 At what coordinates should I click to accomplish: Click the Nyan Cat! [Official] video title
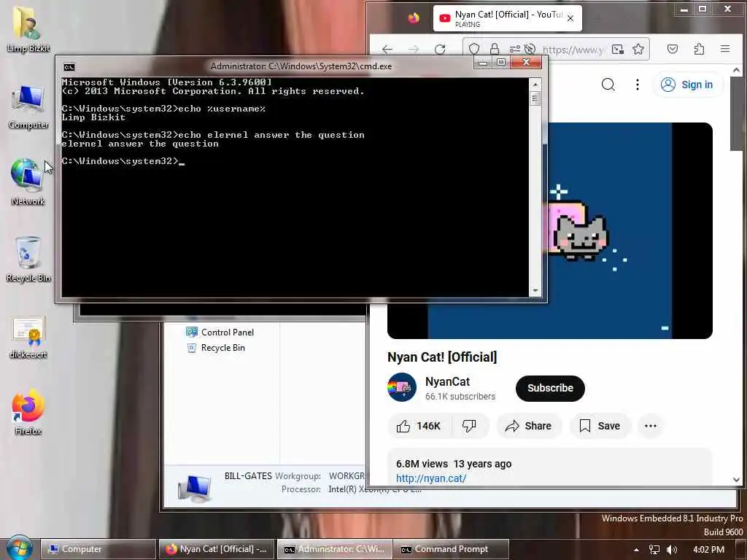click(441, 357)
